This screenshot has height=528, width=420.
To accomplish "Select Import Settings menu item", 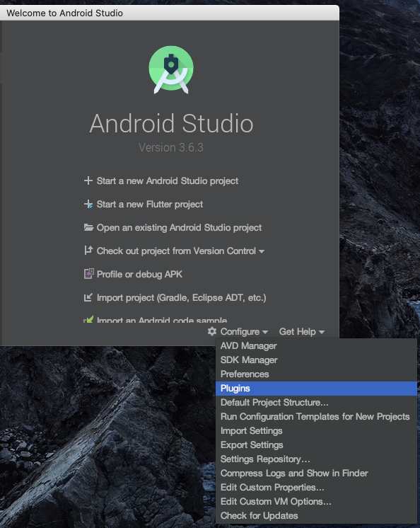I will (316, 431).
